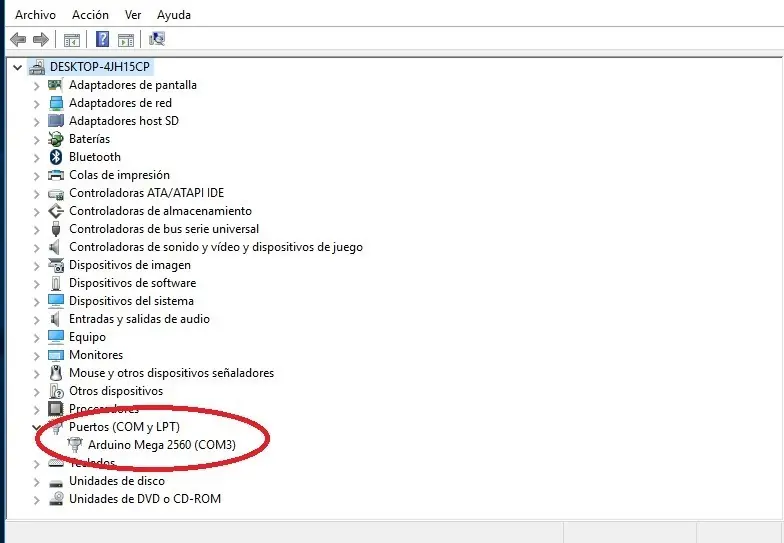
Task: Click the Monitores display icon
Action: (56, 356)
